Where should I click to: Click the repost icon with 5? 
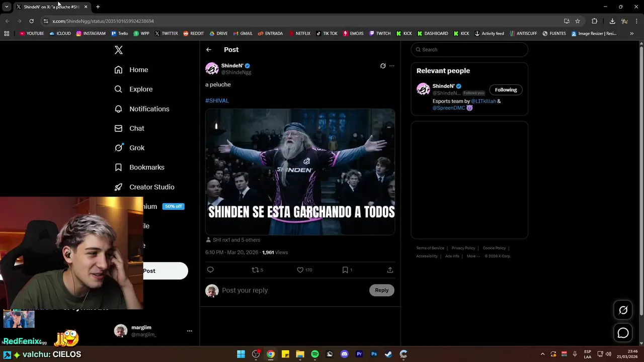pos(257,270)
